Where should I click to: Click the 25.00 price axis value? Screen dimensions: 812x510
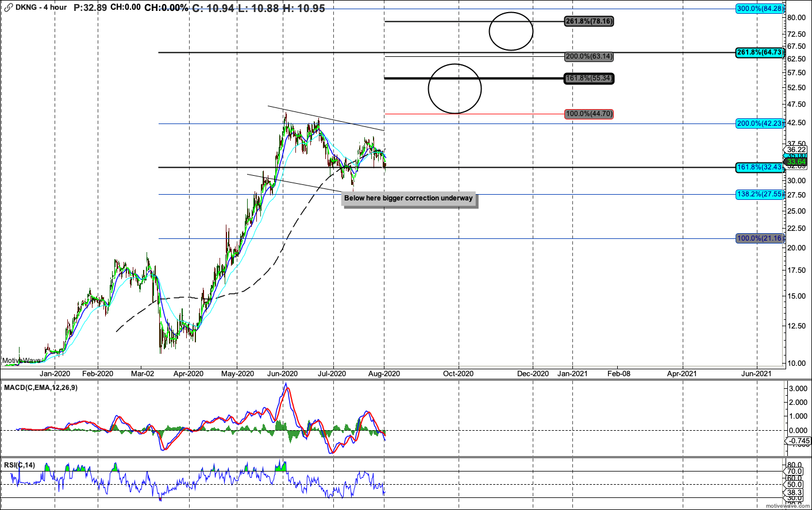tap(796, 211)
